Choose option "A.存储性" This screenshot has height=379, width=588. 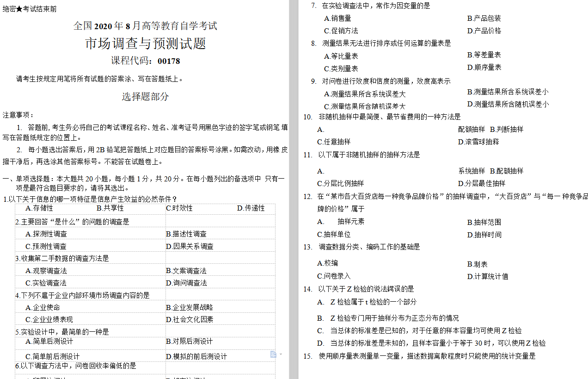pyautogui.click(x=39, y=208)
